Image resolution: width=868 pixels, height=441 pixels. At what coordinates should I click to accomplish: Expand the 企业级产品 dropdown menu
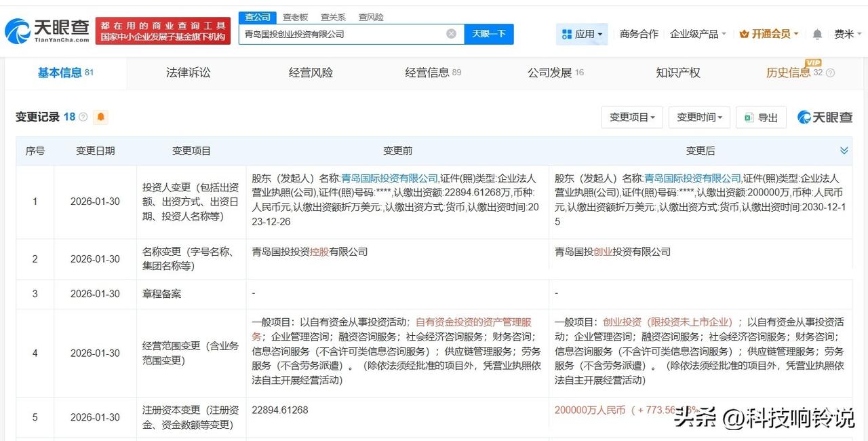click(694, 33)
